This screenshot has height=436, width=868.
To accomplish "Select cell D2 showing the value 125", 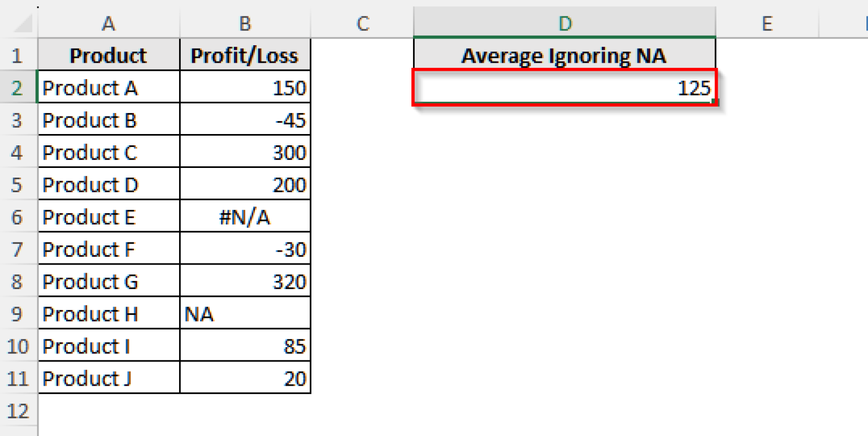I will pyautogui.click(x=565, y=88).
